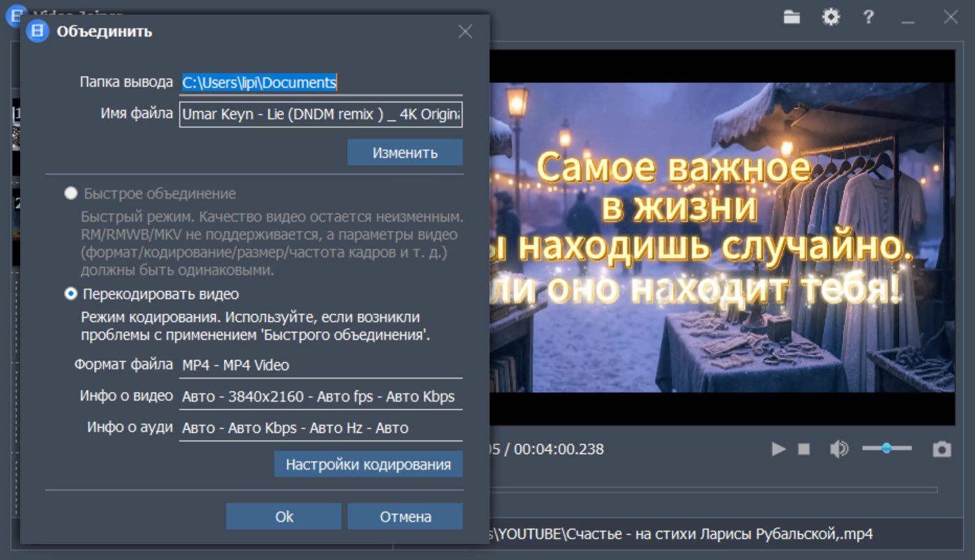The width and height of the screenshot is (975, 560).
Task: Open the settings gear icon
Action: click(x=830, y=17)
